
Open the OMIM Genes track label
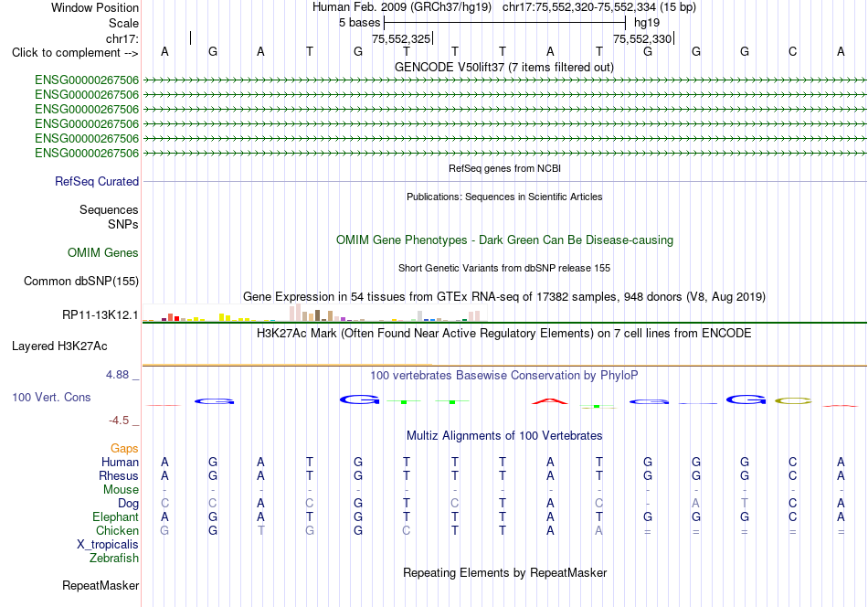[103, 252]
